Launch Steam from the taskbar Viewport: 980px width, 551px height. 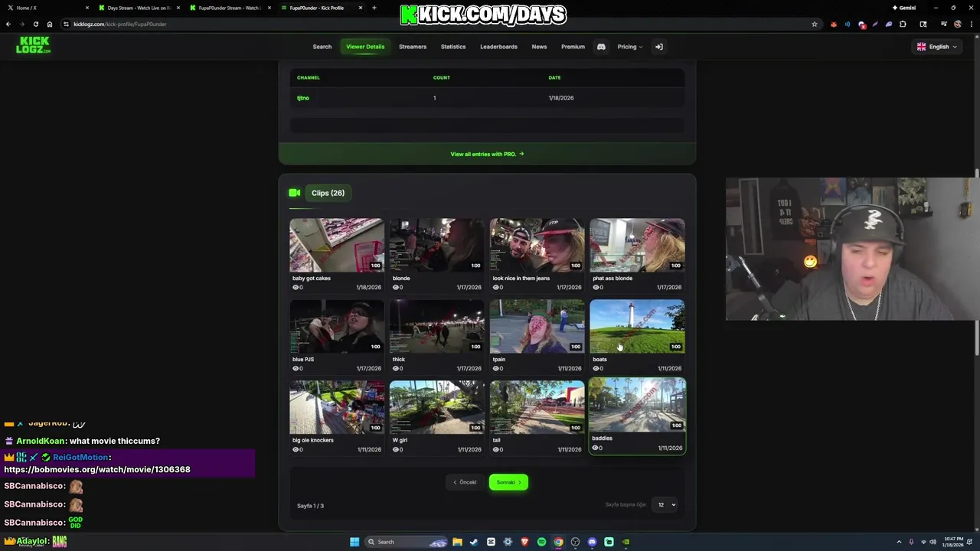(474, 542)
